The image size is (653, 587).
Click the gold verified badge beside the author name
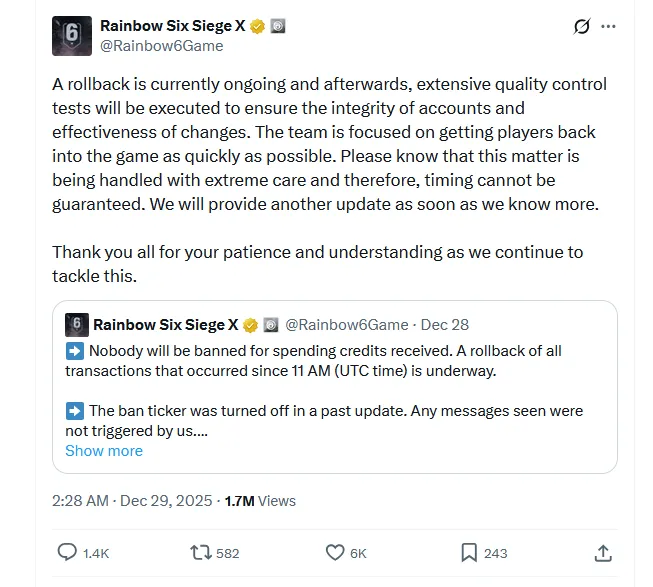pos(258,26)
